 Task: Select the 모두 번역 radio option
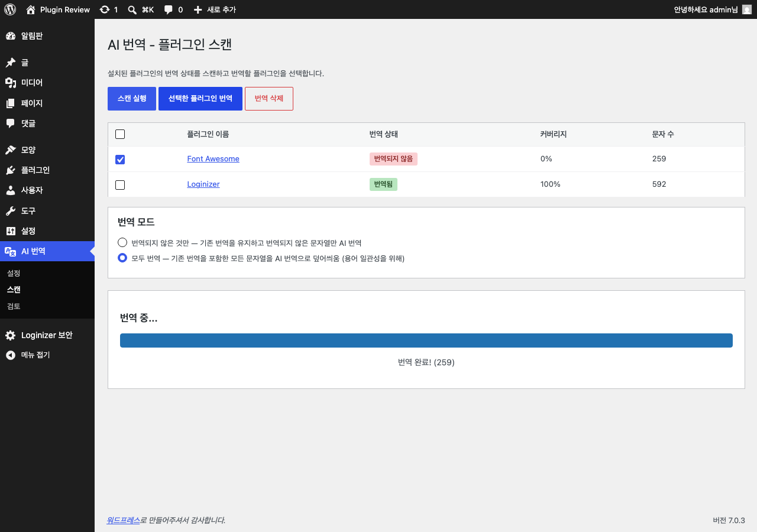[122, 258]
